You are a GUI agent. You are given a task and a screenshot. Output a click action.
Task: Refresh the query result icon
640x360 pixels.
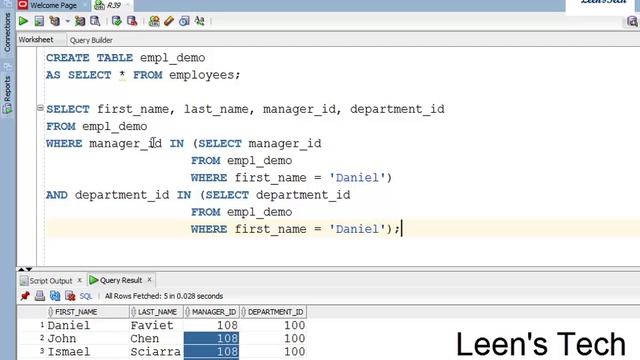tap(55, 296)
